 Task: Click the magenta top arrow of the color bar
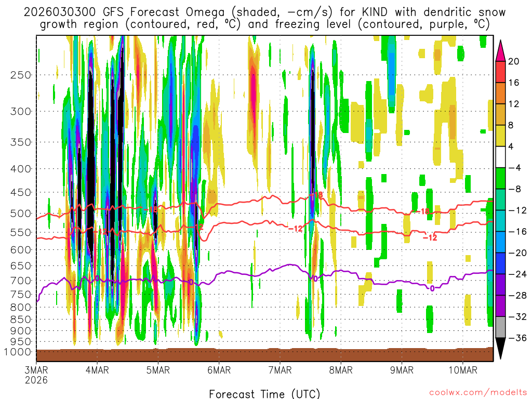click(x=500, y=51)
